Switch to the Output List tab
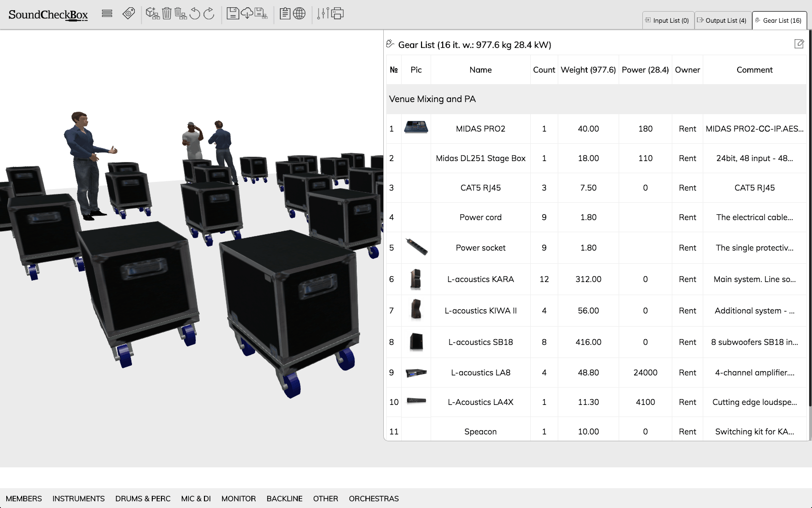Viewport: 812px width, 508px height. [x=723, y=20]
